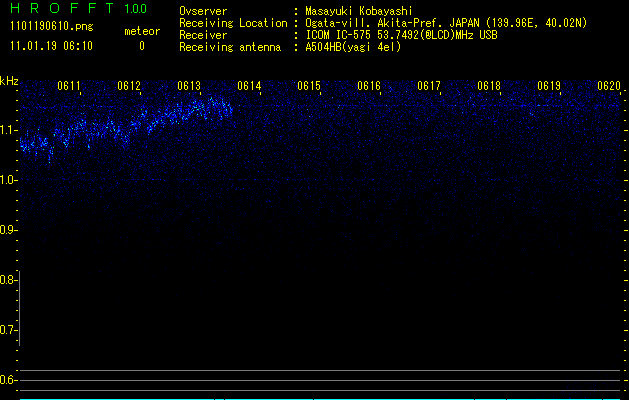The width and height of the screenshot is (629, 400).
Task: Click the 1.0 kHz axis label
Action: pos(8,180)
